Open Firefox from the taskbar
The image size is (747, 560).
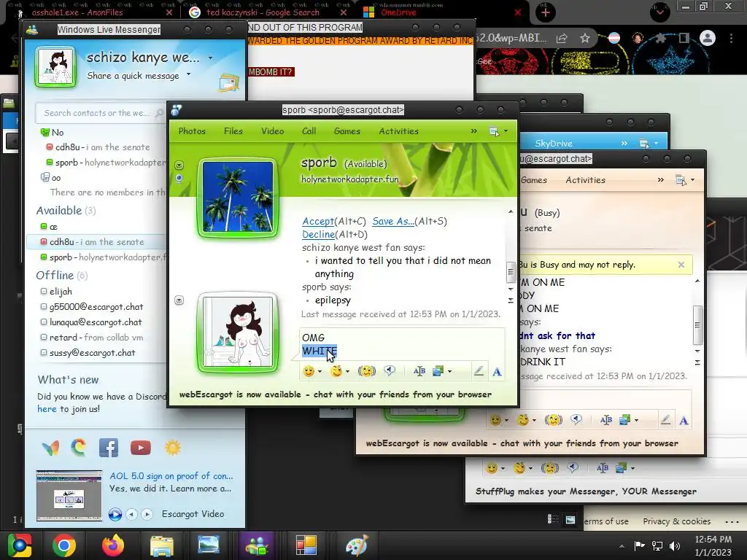113,545
